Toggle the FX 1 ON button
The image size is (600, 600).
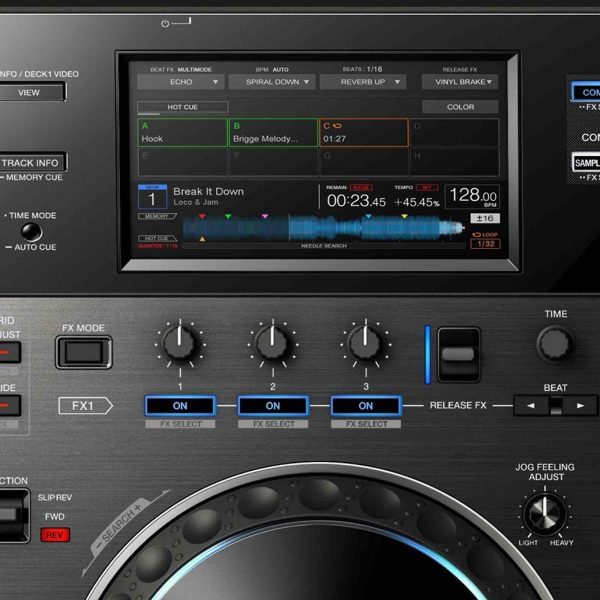tap(180, 406)
